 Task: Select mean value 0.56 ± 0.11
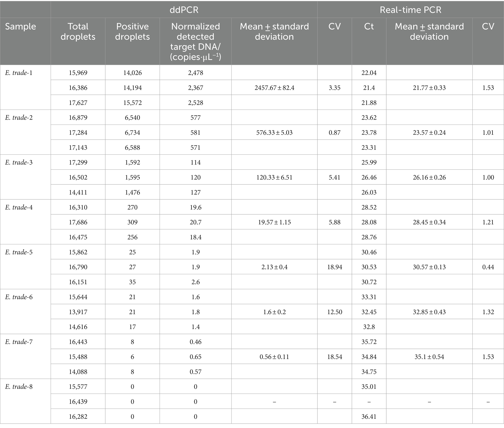click(274, 357)
